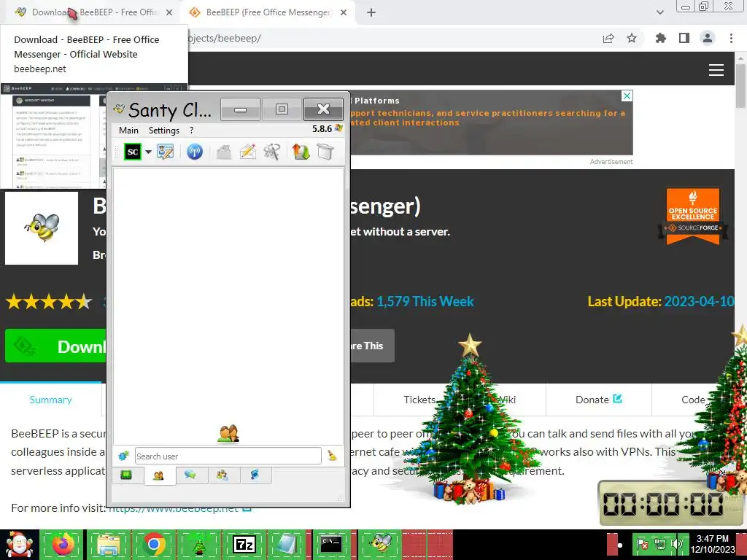Toggle the Chrome side panel icon

click(684, 38)
